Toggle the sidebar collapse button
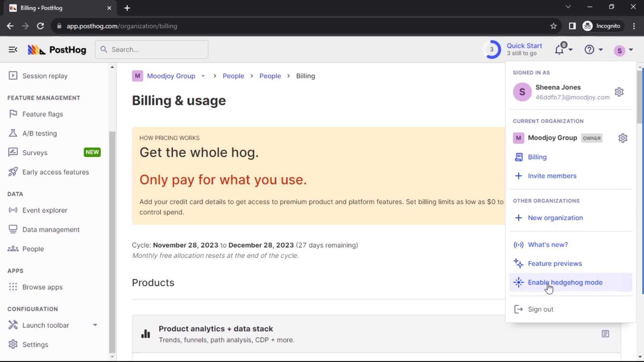Screen dimensions: 644x362 click(12, 50)
